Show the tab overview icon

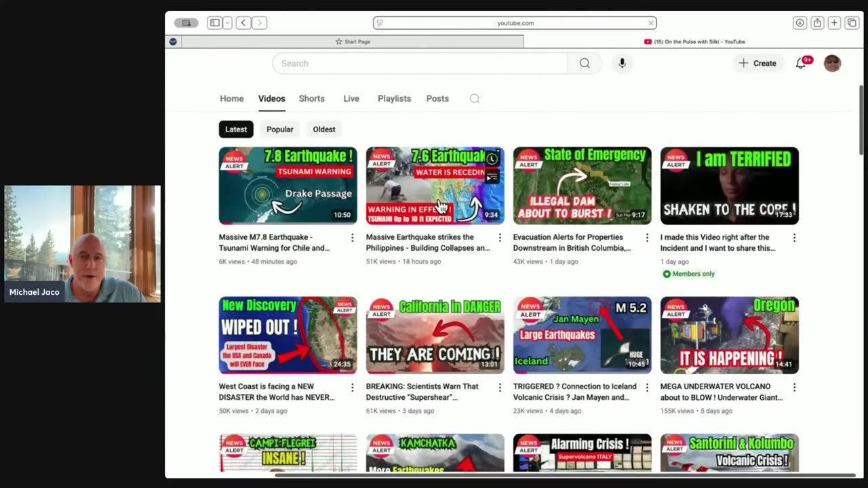tap(852, 23)
